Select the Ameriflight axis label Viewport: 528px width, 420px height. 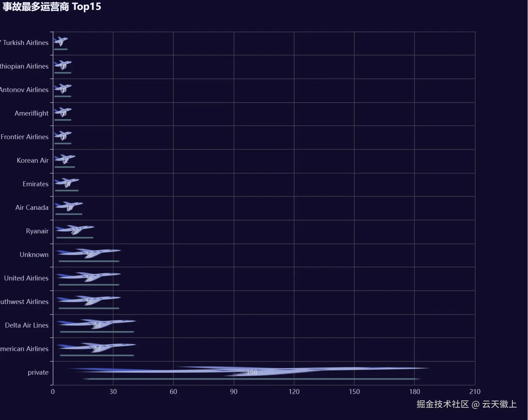click(32, 113)
